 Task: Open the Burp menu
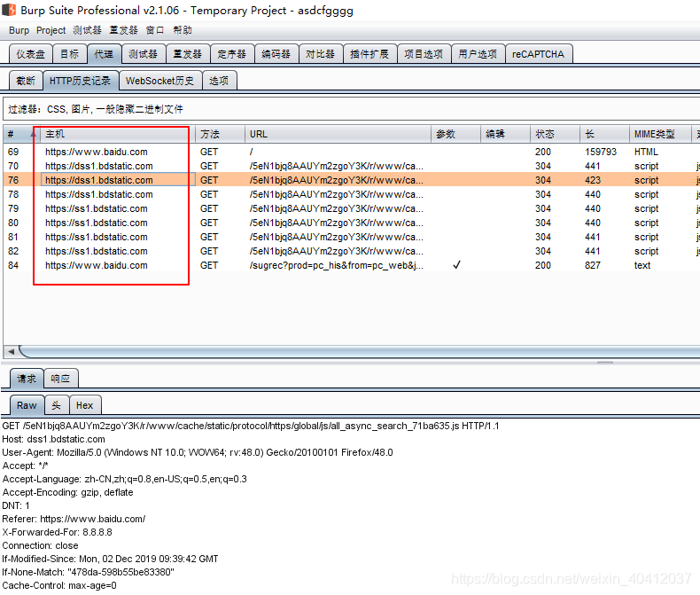pyautogui.click(x=19, y=30)
